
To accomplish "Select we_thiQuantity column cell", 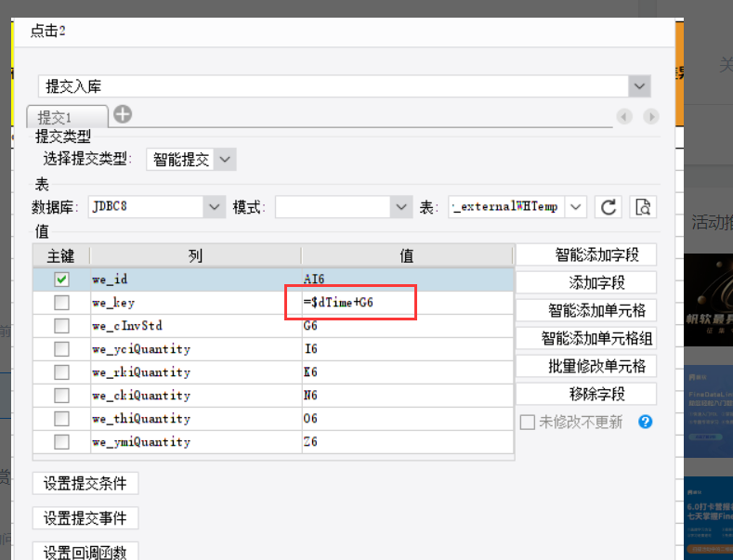I will tap(196, 418).
